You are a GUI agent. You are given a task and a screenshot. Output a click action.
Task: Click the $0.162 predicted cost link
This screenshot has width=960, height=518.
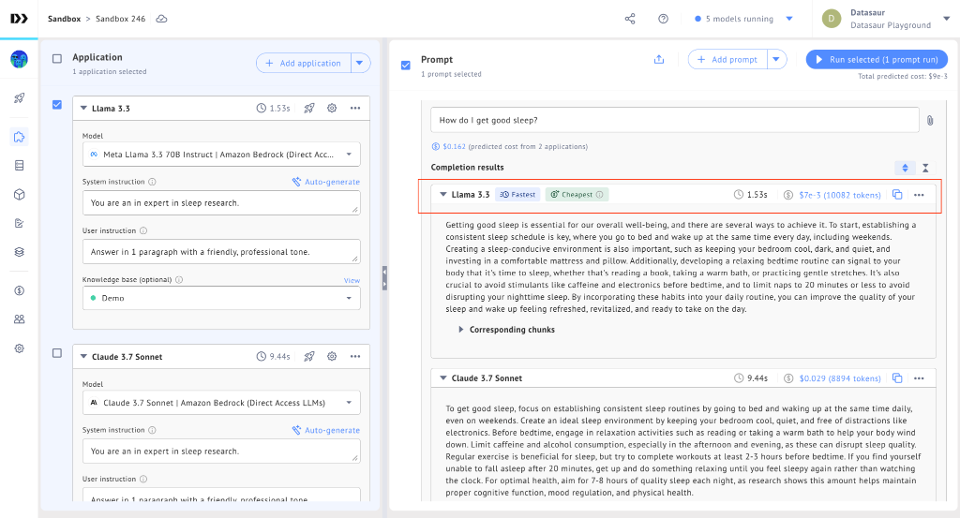point(454,146)
